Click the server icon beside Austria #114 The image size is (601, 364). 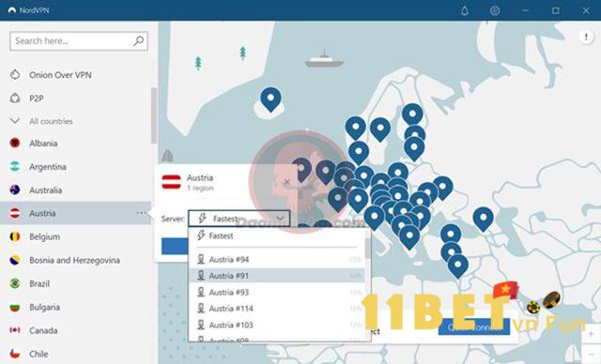[201, 308]
